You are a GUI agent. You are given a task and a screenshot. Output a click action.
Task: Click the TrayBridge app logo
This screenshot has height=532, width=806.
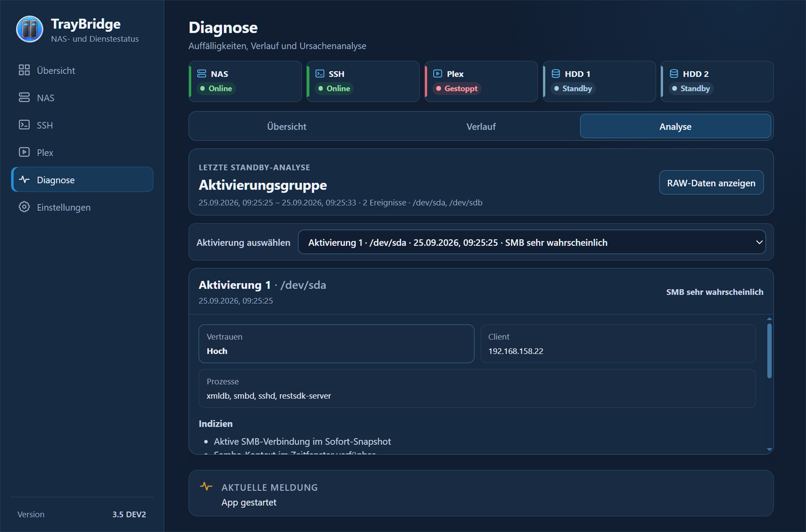pos(30,29)
